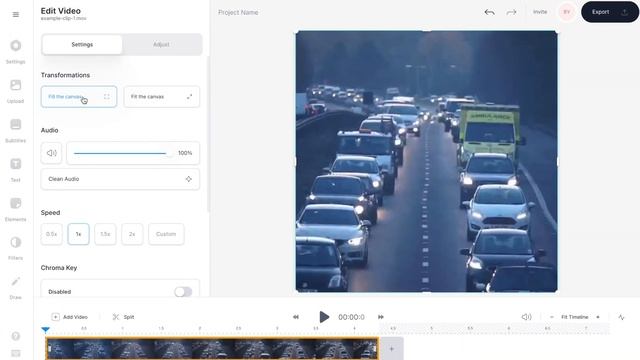
Task: Select the Draw tool in sidebar
Action: click(x=16, y=288)
